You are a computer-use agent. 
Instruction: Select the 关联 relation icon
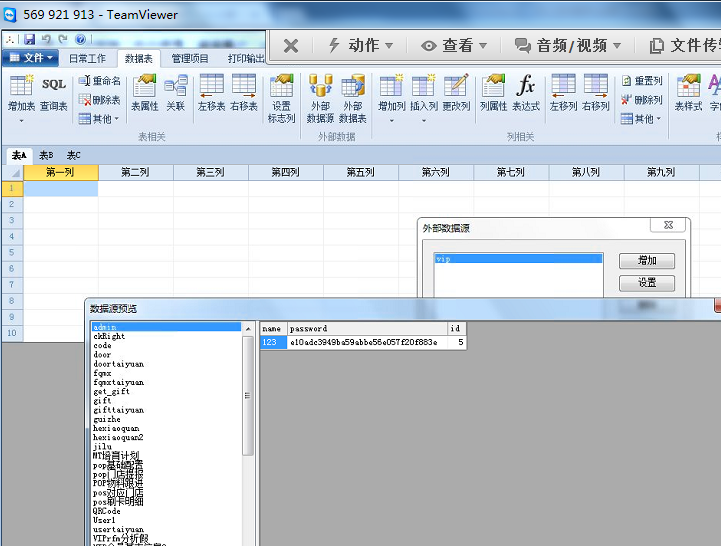tap(175, 91)
